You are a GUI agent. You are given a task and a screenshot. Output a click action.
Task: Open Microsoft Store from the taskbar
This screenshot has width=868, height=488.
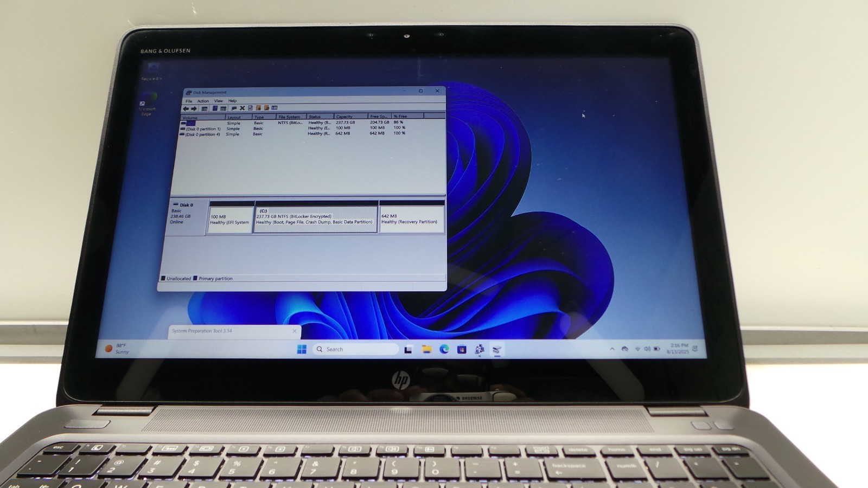point(462,350)
